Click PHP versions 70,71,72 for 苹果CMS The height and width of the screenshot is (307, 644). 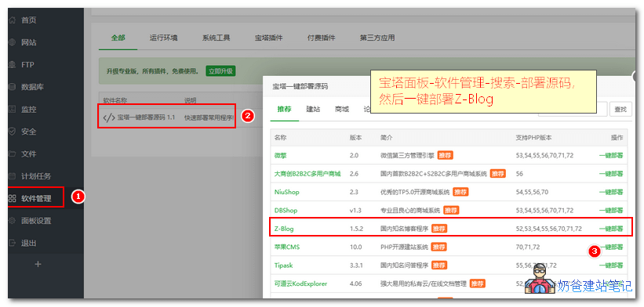click(x=528, y=247)
